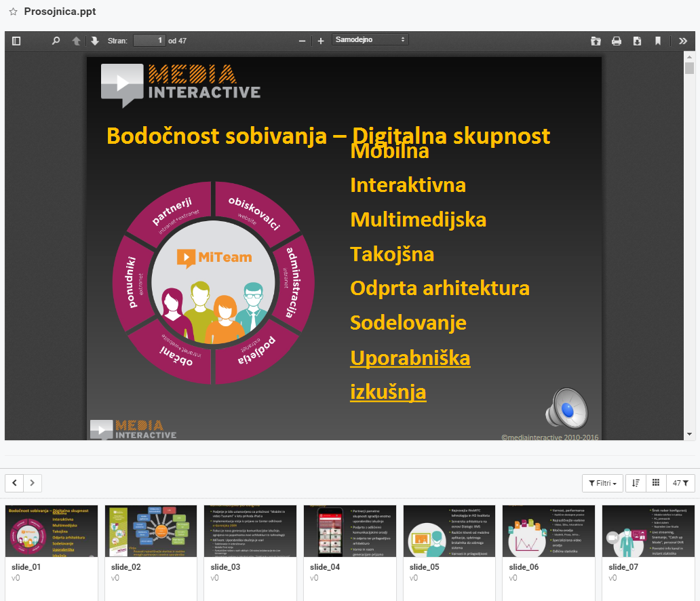Follow the izkušnja link on the slide

388,392
